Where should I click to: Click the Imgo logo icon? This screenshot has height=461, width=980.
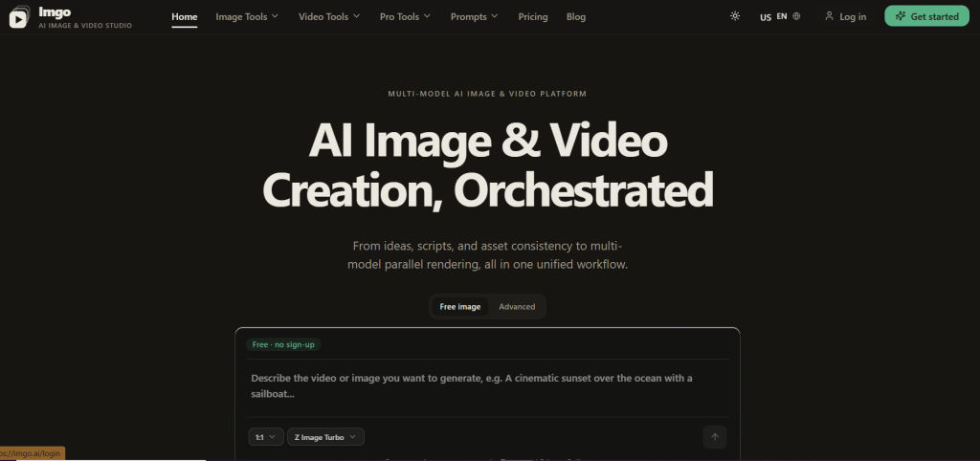tap(19, 17)
